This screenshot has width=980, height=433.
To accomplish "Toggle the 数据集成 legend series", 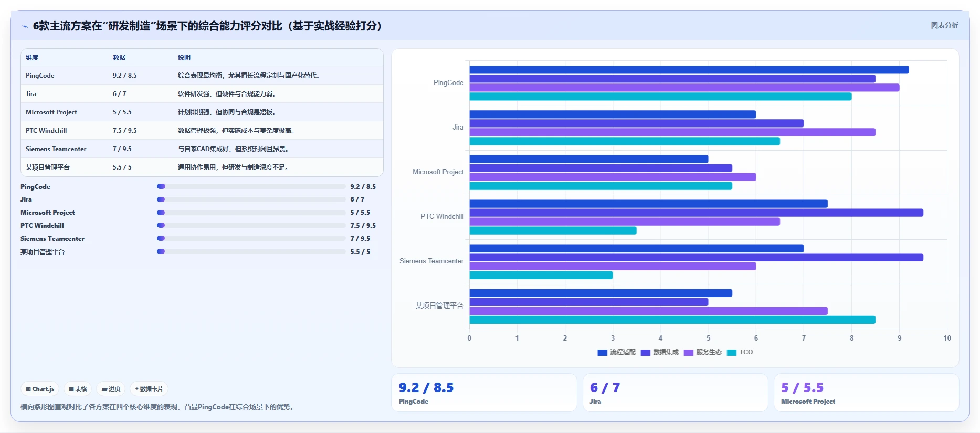I will [660, 352].
